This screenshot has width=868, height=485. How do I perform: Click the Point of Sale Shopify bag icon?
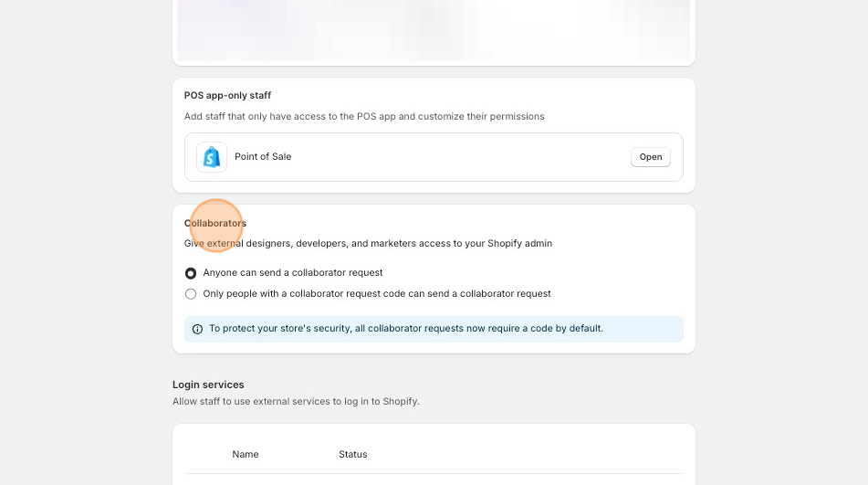[212, 157]
